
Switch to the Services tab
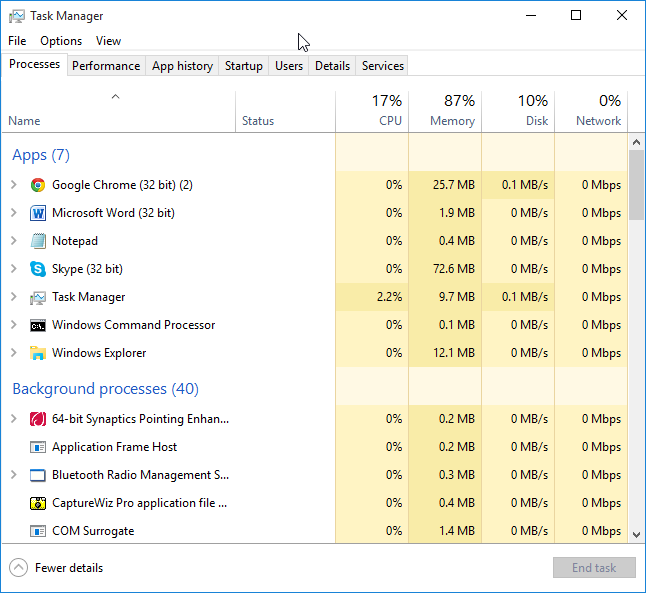click(383, 66)
